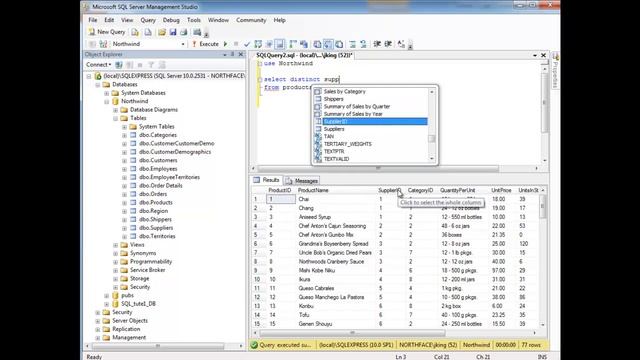Toggle IntelliSense Enabled button
The height and width of the screenshot is (360, 640).
[x=280, y=44]
